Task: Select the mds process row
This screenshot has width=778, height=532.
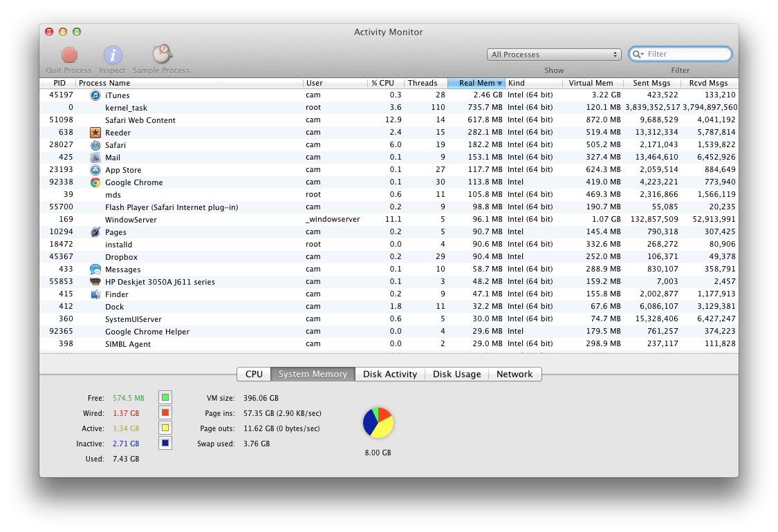Action: click(x=389, y=195)
